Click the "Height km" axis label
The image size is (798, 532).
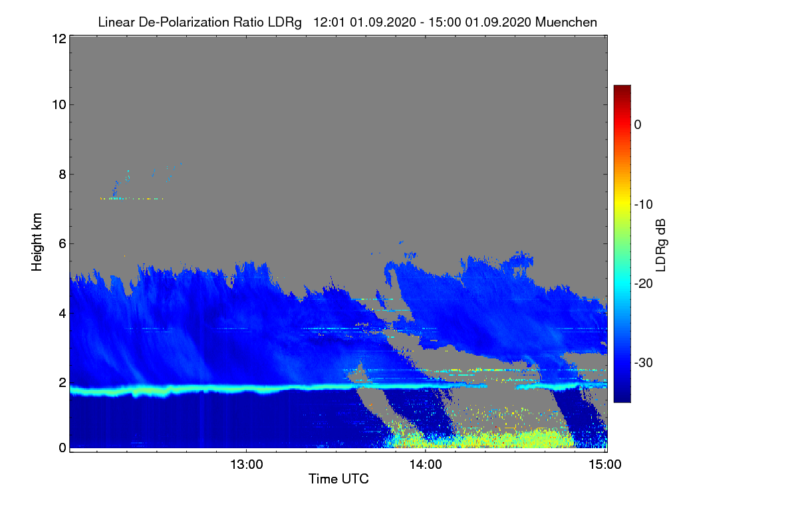tap(37, 242)
